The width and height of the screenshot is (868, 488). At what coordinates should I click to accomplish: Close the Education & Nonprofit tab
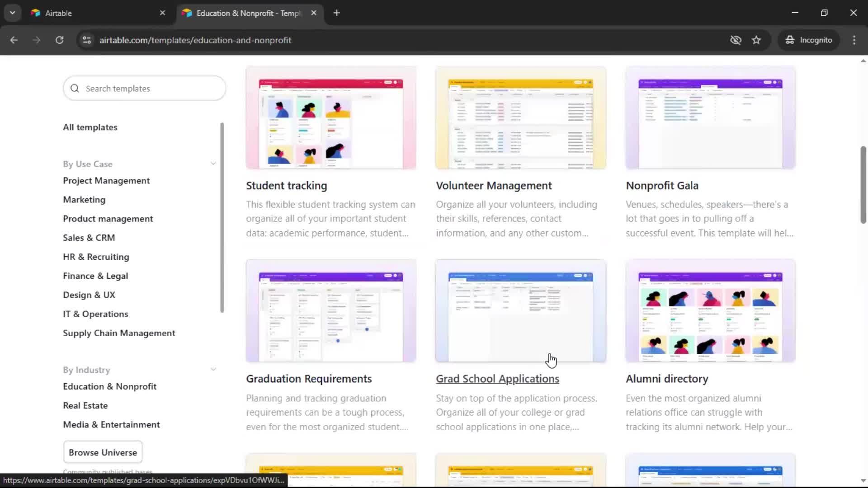point(314,13)
